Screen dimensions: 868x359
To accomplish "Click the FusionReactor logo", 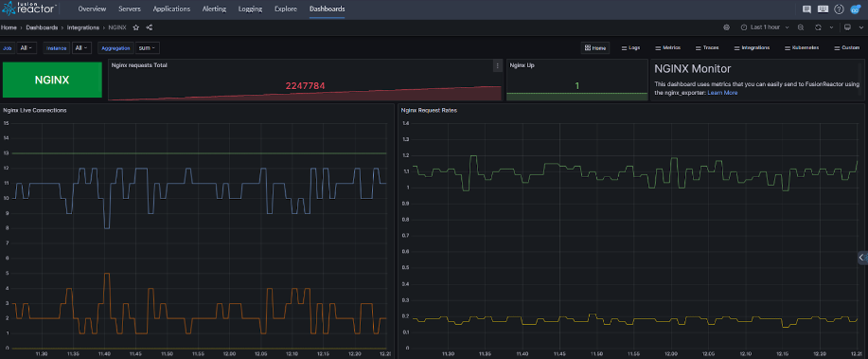I will [29, 9].
